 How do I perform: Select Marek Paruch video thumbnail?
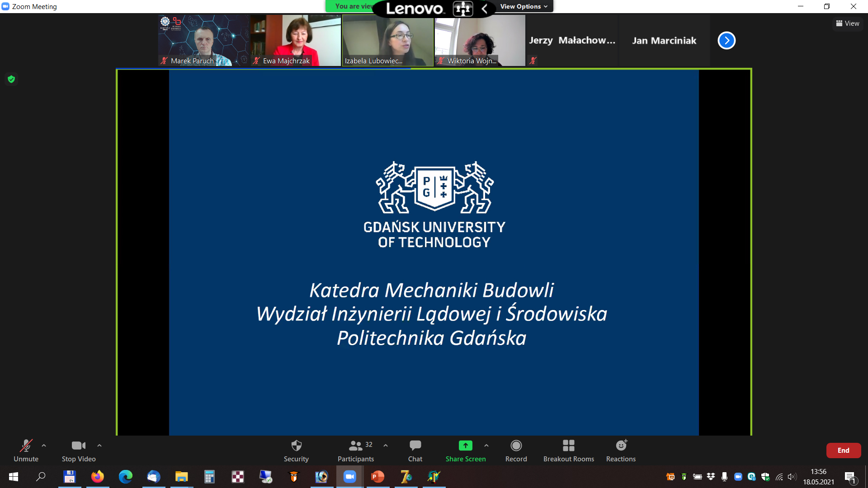point(204,40)
